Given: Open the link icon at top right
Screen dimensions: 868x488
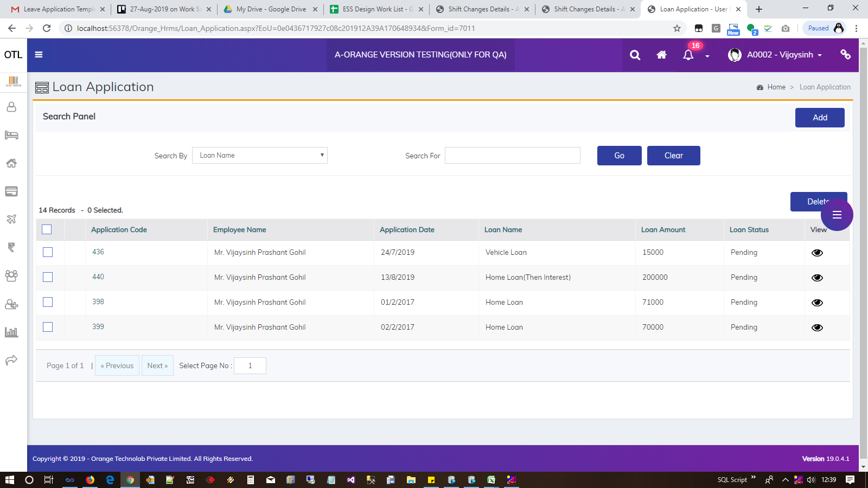Looking at the screenshot, I should (845, 55).
